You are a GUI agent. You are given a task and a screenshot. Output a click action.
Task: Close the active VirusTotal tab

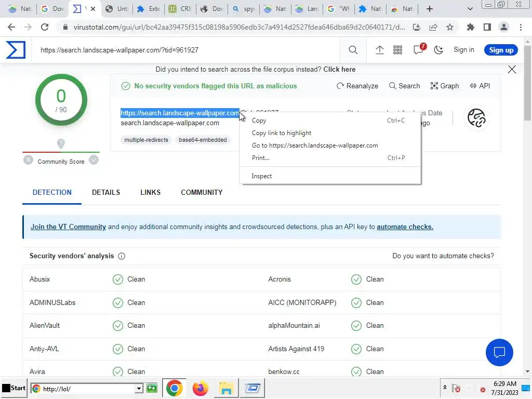[x=93, y=9]
